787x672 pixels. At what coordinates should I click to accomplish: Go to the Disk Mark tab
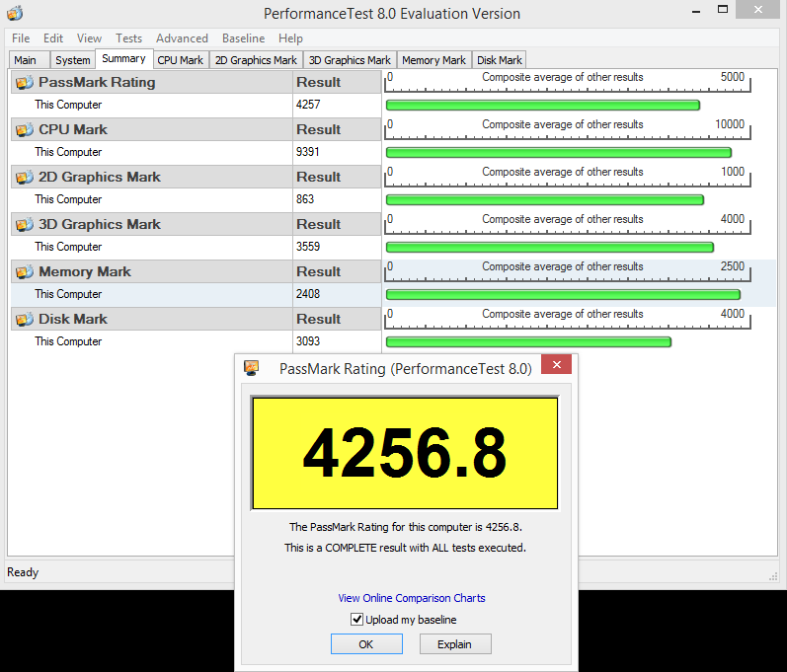(x=499, y=60)
